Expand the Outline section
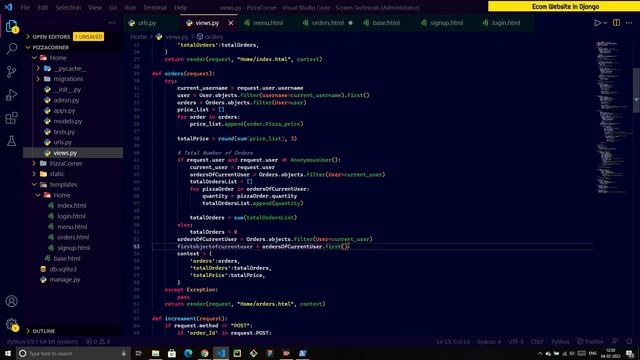This screenshot has height=360, width=640. (x=44, y=331)
